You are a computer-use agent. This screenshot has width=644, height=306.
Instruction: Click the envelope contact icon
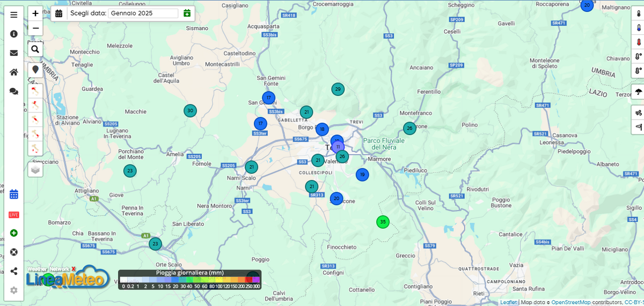[14, 53]
